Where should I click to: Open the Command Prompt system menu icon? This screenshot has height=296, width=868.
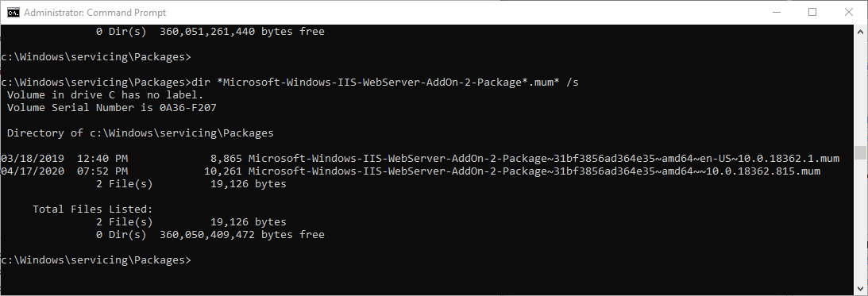click(x=14, y=12)
